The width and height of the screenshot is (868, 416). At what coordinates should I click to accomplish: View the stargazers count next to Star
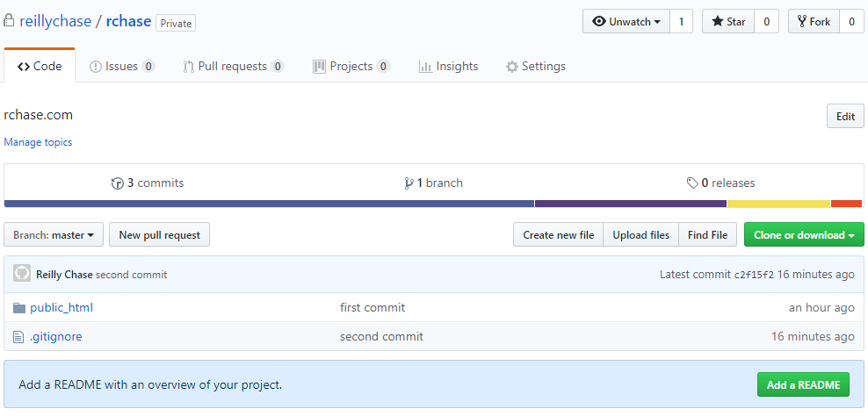coord(767,22)
